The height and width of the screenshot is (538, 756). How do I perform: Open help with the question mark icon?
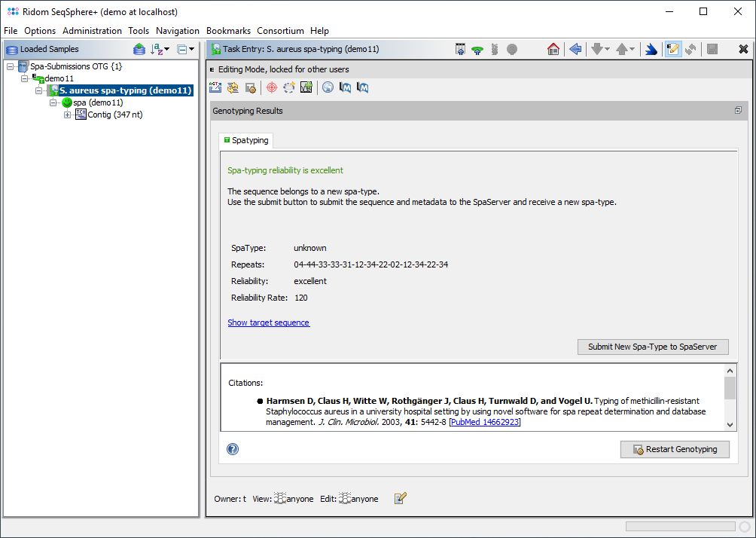click(x=233, y=449)
